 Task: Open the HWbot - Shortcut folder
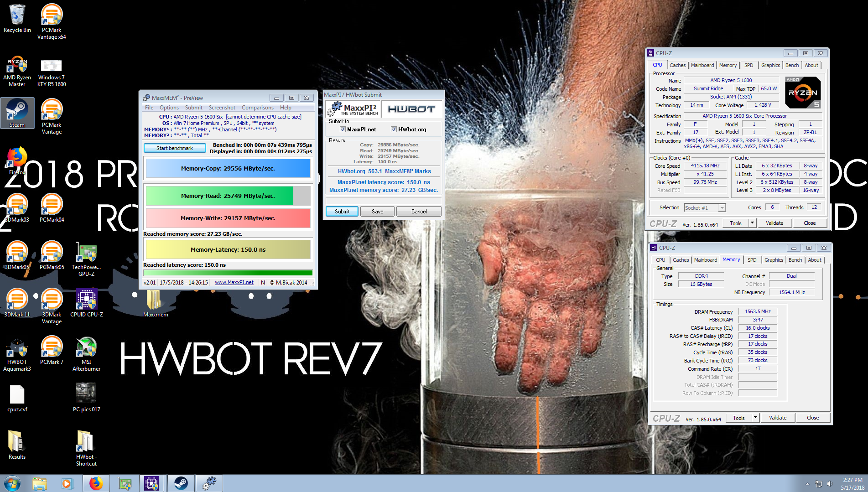(x=86, y=449)
